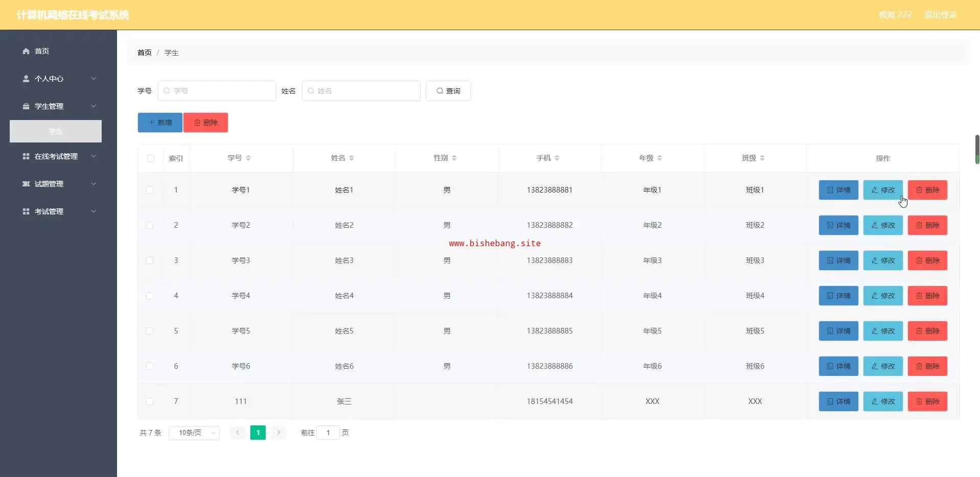Expand the 个人中心 submenu arrow

point(94,79)
